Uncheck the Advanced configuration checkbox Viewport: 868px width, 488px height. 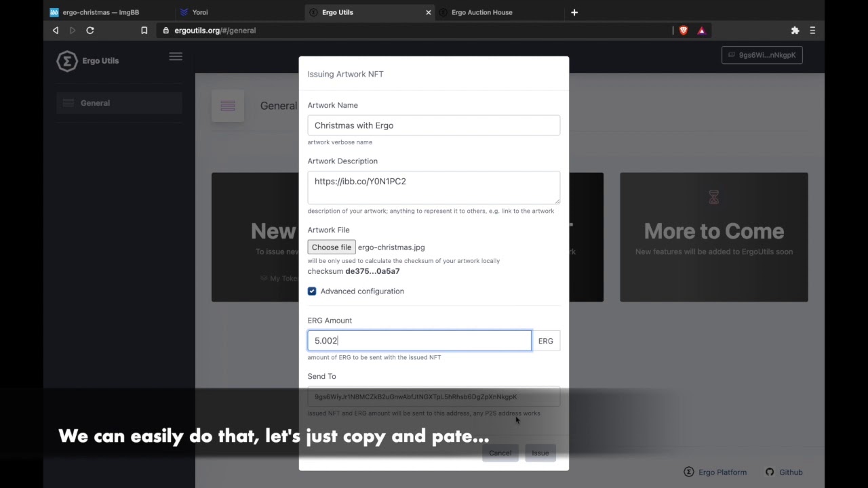tap(312, 291)
